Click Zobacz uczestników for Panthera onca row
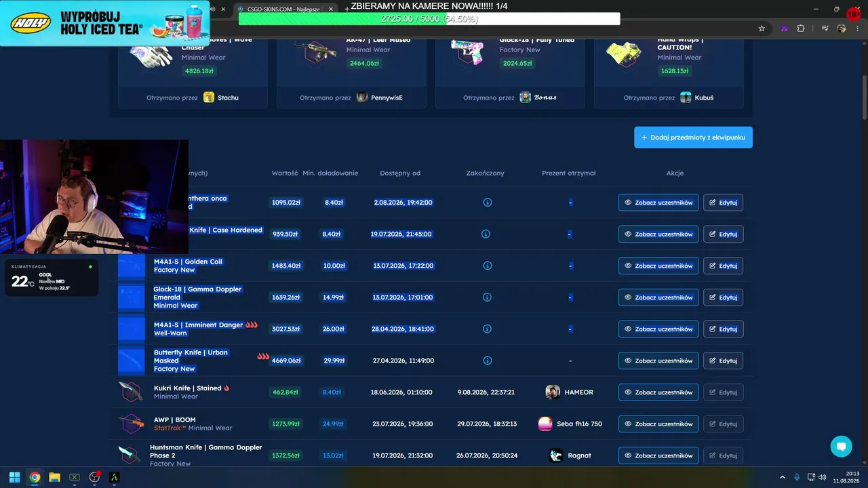 click(x=658, y=202)
